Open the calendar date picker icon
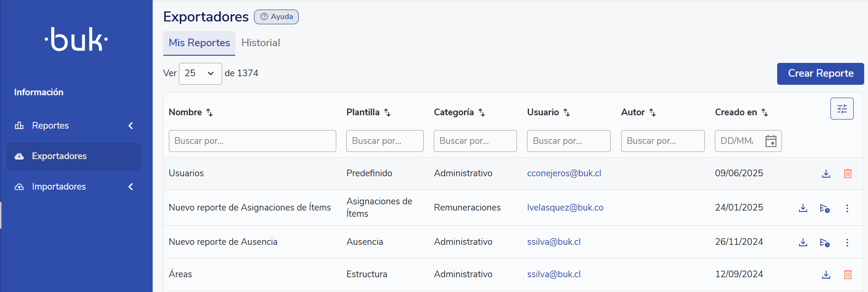The height and width of the screenshot is (292, 868). click(770, 141)
